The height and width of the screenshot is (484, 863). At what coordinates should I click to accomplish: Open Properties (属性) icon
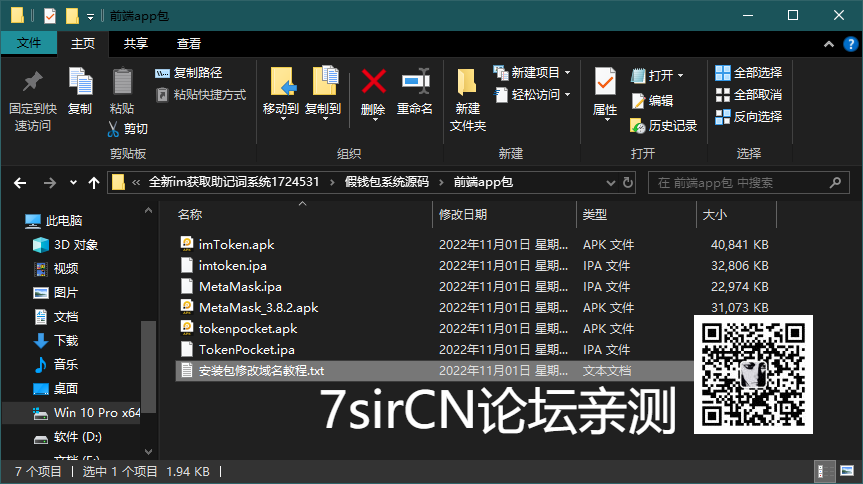pos(604,82)
